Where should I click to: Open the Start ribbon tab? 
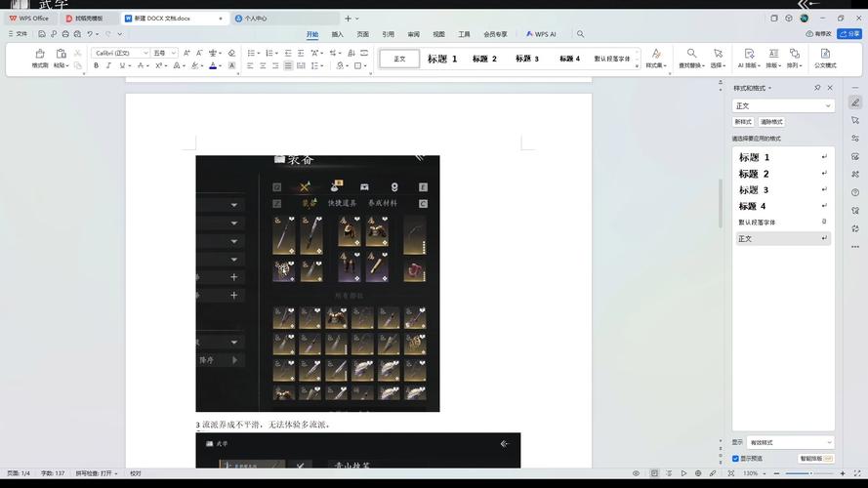coord(312,34)
